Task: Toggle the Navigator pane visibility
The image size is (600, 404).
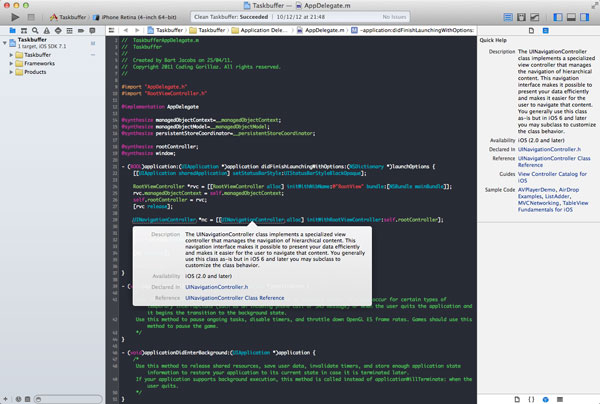Action: [x=558, y=17]
